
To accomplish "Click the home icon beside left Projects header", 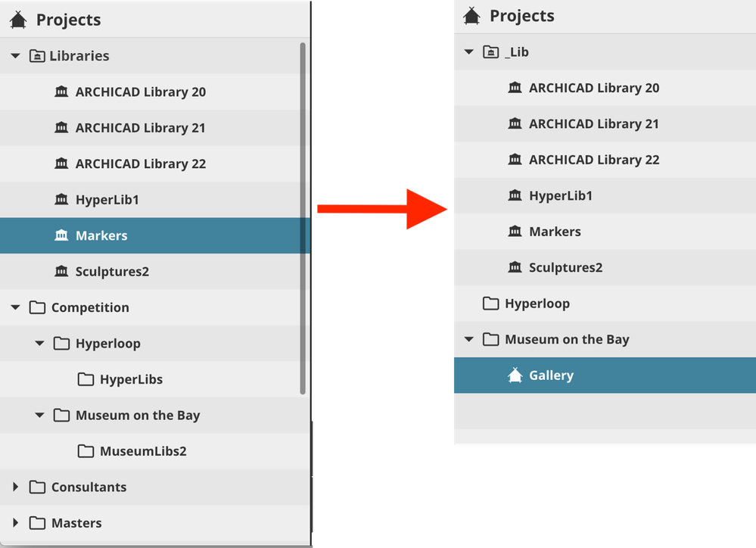I will [18, 20].
